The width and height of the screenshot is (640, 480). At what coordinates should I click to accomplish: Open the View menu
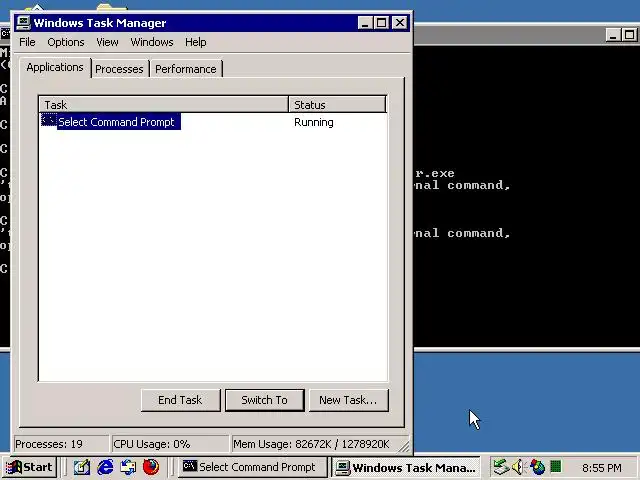[x=107, y=42]
